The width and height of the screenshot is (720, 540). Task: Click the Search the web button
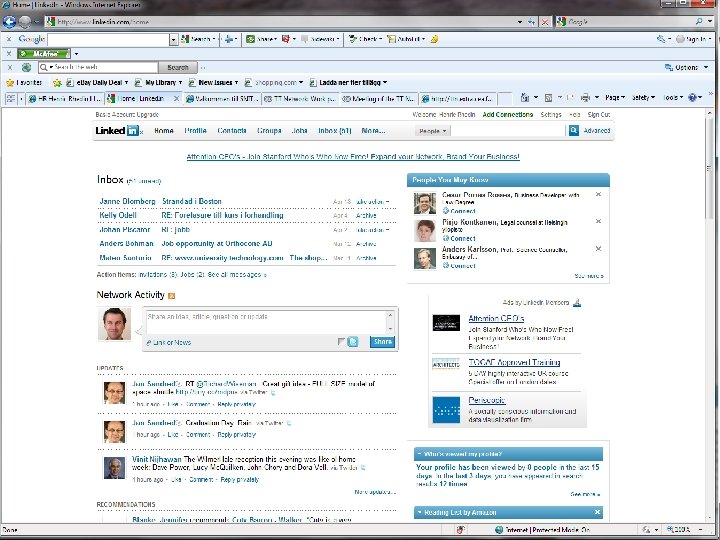[x=178, y=67]
